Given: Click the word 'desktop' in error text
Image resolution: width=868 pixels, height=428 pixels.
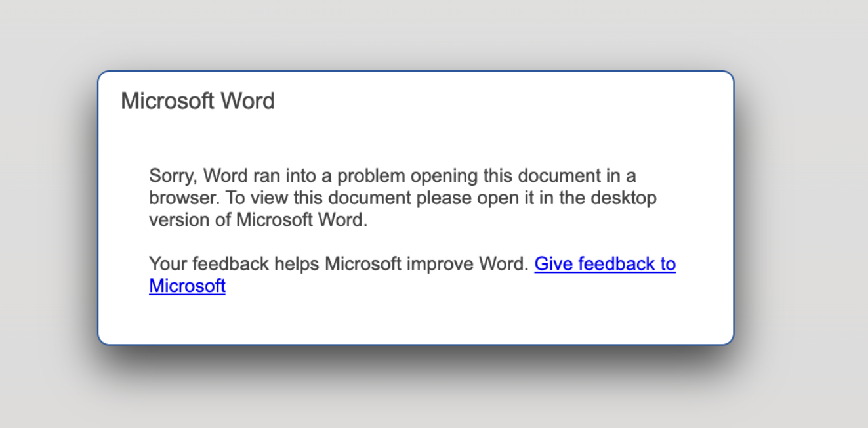Looking at the screenshot, I should (623, 198).
